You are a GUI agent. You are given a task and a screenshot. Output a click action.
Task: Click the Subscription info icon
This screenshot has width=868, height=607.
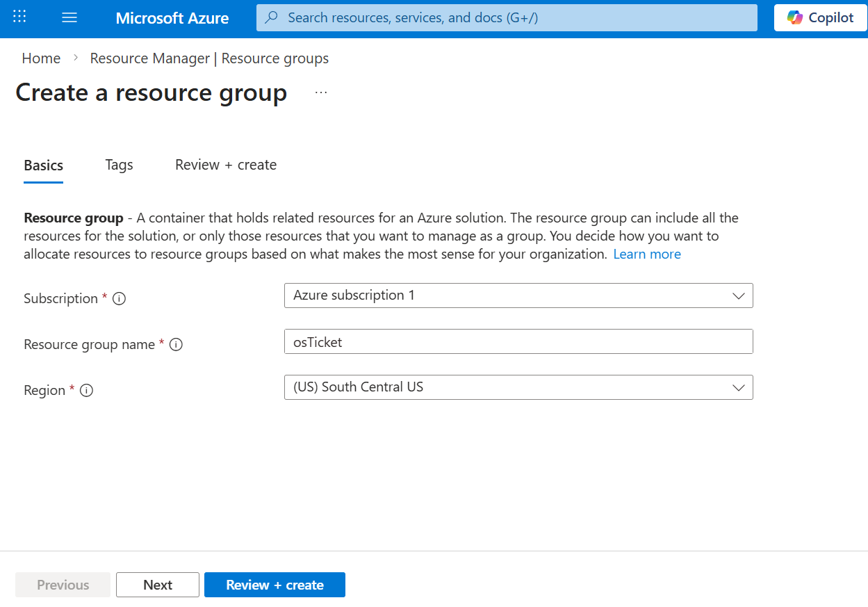coord(120,299)
